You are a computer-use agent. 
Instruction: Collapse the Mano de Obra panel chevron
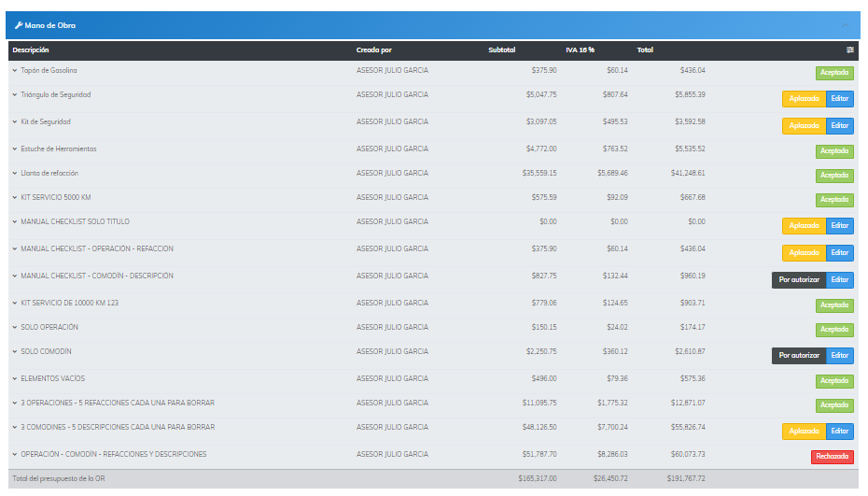(x=845, y=25)
